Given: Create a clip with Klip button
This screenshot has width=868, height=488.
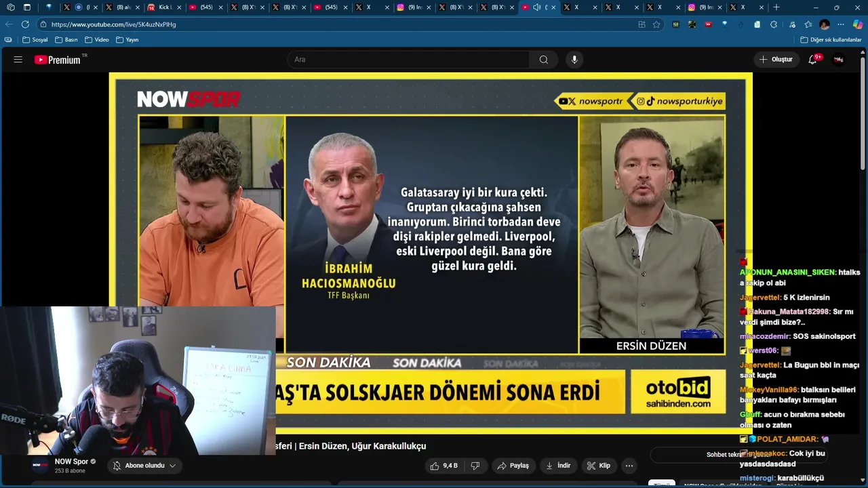Looking at the screenshot, I should (x=599, y=466).
